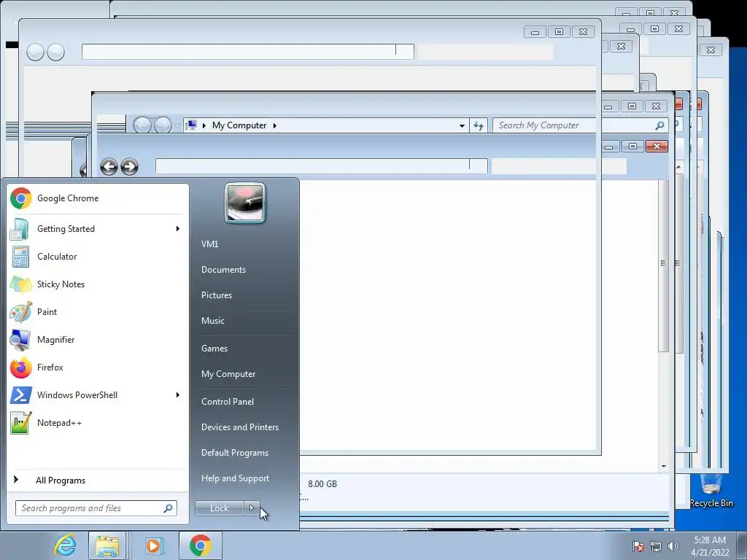Open shutdown options arrow beside Lock
747x560 pixels.
click(x=252, y=508)
